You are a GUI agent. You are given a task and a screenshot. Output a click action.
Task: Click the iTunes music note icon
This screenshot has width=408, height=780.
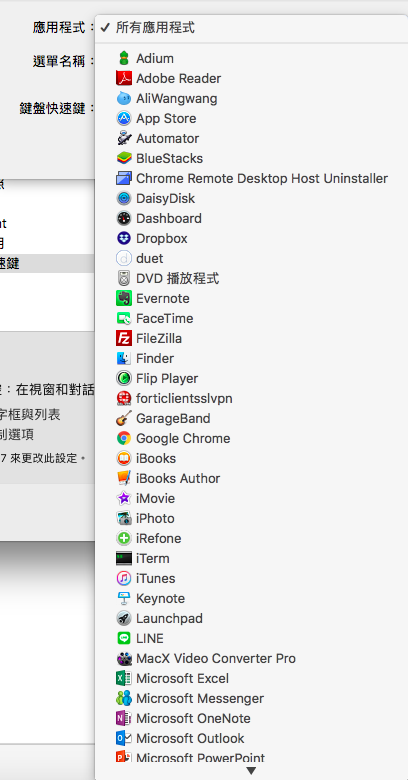click(x=123, y=579)
